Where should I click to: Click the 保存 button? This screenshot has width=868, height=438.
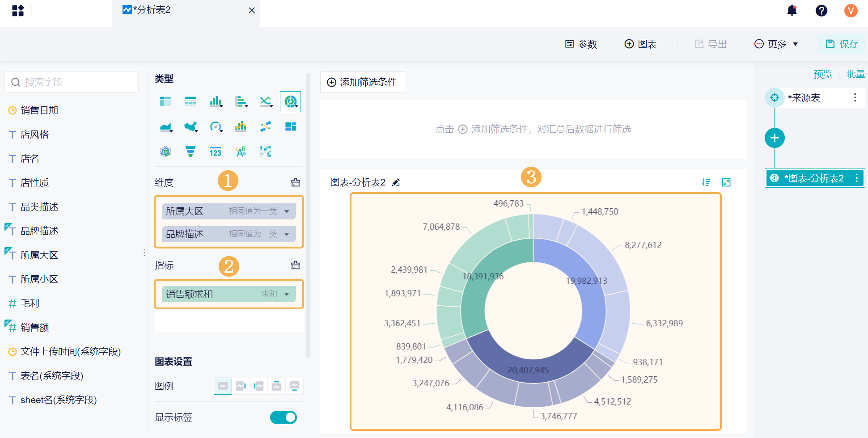(x=842, y=44)
